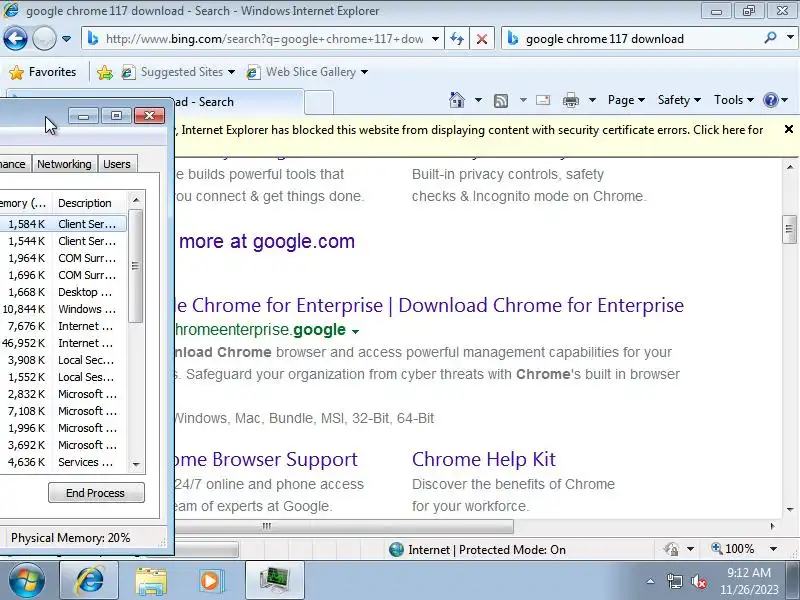Image resolution: width=800 pixels, height=600 pixels.
Task: Refresh the page with the refresh icon
Action: point(457,39)
